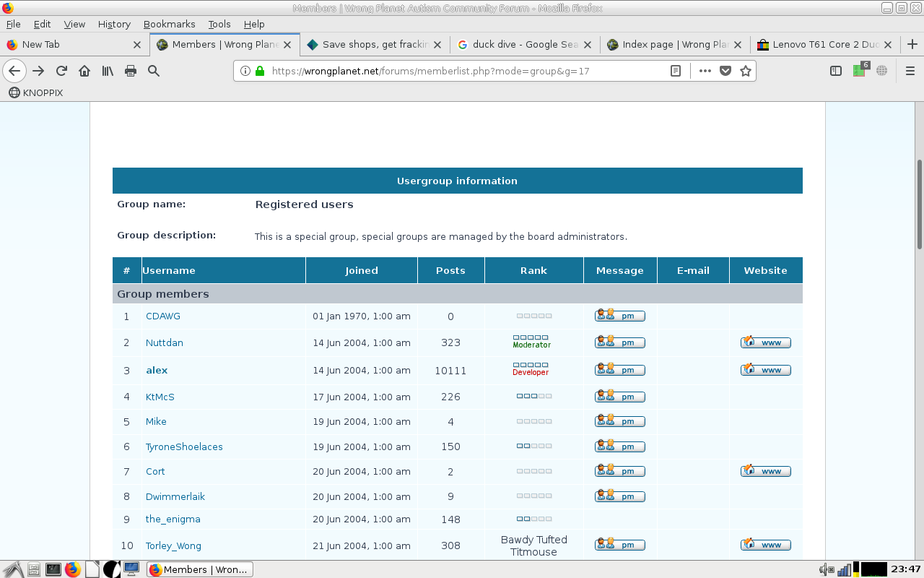Viewport: 924px width, 578px height.
Task: Open file manager from taskbar
Action: click(x=33, y=569)
